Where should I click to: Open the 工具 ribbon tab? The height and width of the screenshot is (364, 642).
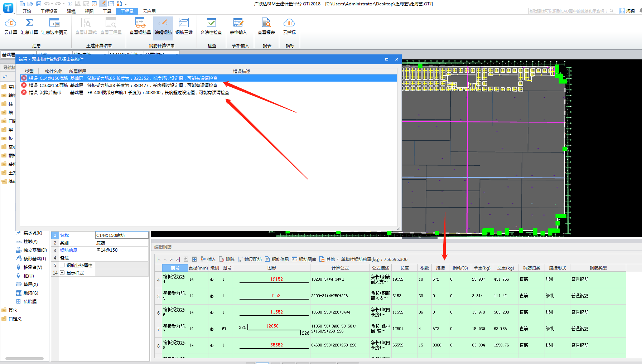[107, 11]
